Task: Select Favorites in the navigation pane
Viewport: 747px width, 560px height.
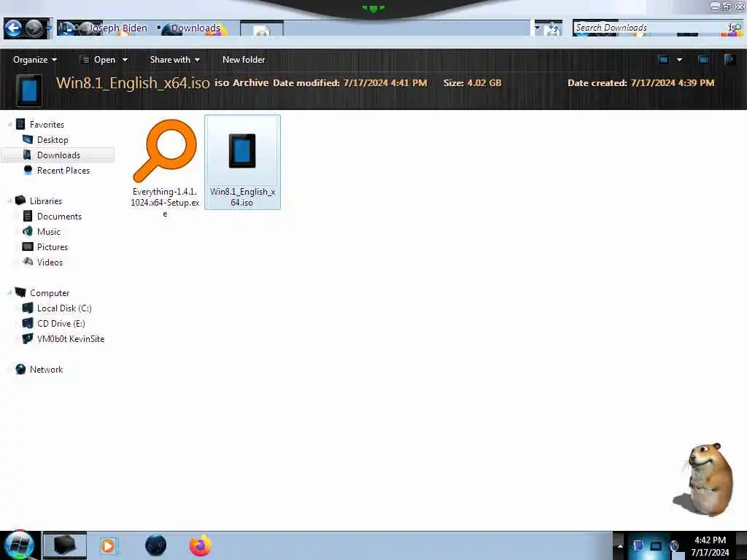Action: (x=47, y=125)
